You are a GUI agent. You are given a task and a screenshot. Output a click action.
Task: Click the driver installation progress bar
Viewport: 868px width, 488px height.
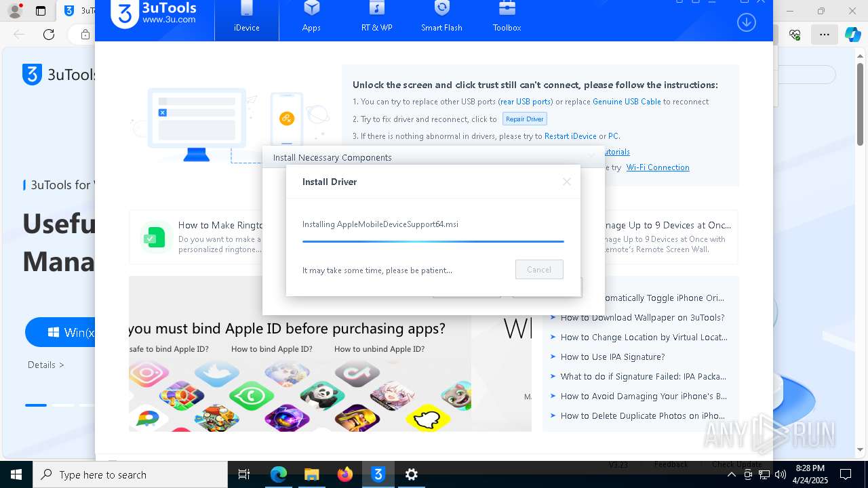(433, 241)
